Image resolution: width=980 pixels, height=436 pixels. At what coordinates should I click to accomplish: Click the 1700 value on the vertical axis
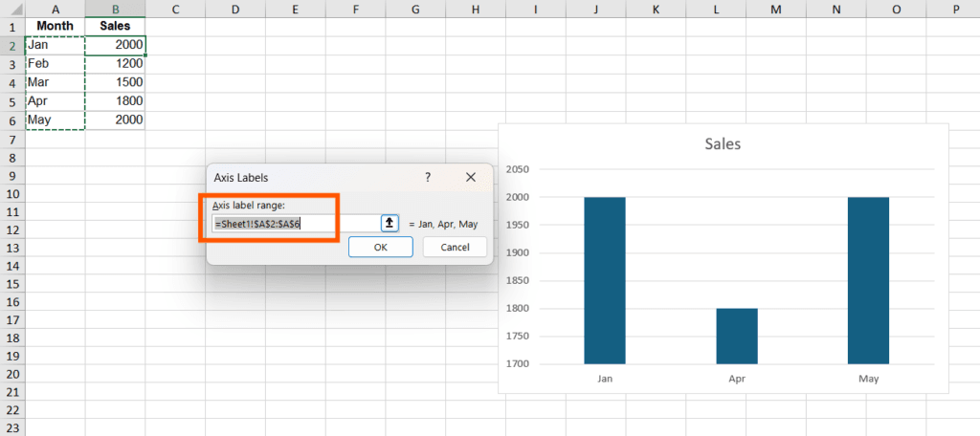tap(518, 363)
